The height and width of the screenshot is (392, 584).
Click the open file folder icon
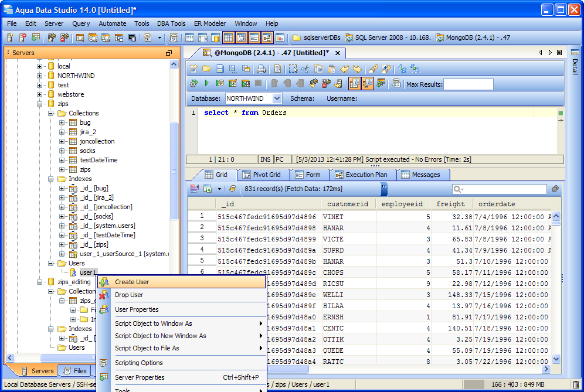(x=207, y=69)
